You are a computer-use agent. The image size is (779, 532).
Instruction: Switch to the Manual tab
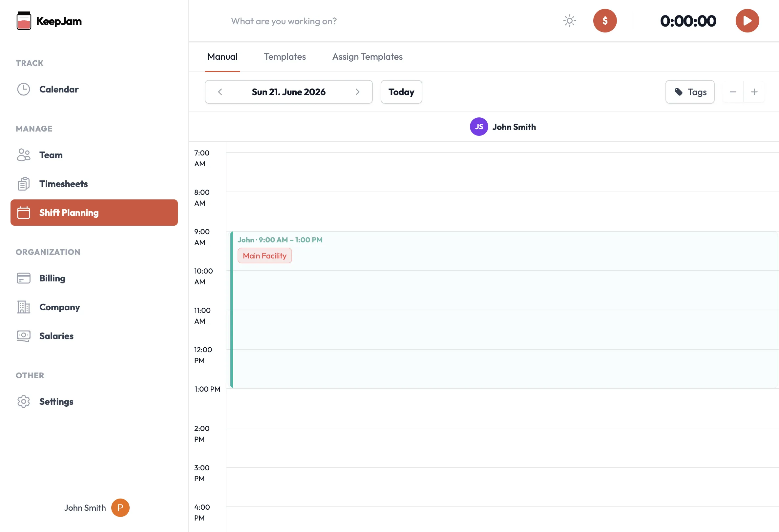pos(222,57)
